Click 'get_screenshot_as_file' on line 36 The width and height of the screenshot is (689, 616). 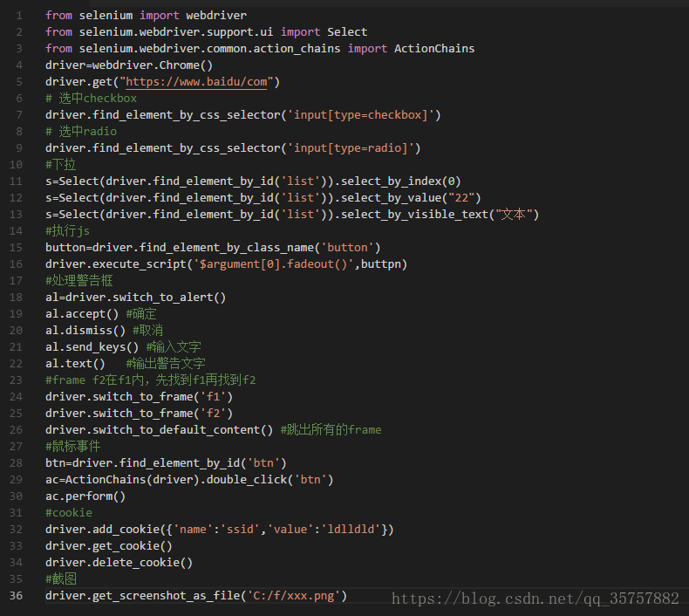(x=166, y=596)
